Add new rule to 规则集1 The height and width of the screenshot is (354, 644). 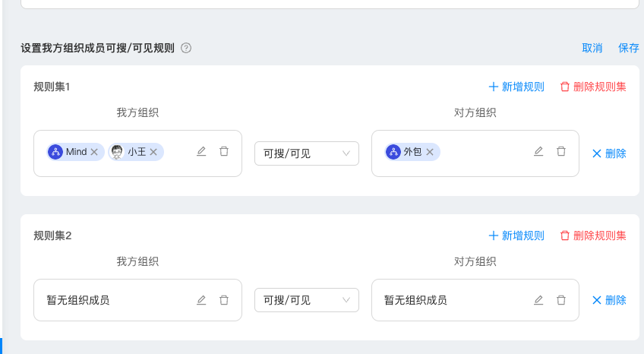pyautogui.click(x=516, y=87)
